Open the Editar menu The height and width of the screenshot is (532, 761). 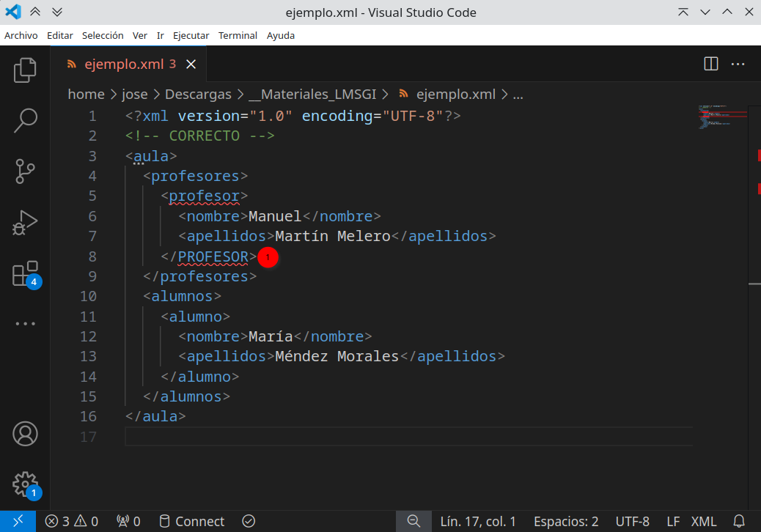click(59, 35)
